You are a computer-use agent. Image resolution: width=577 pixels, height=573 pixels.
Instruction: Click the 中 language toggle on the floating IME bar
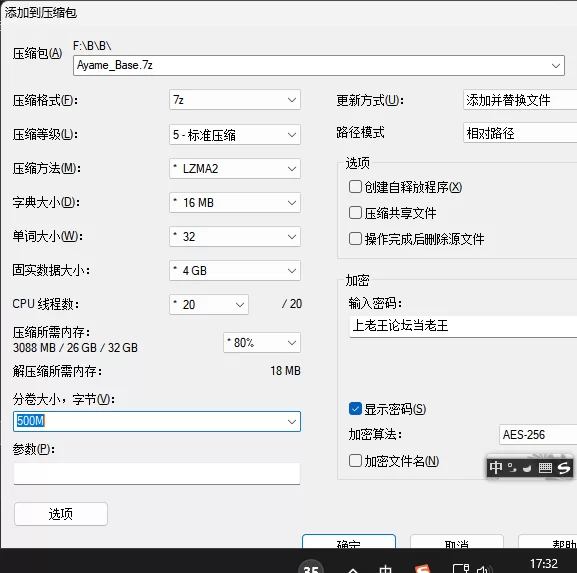point(496,467)
